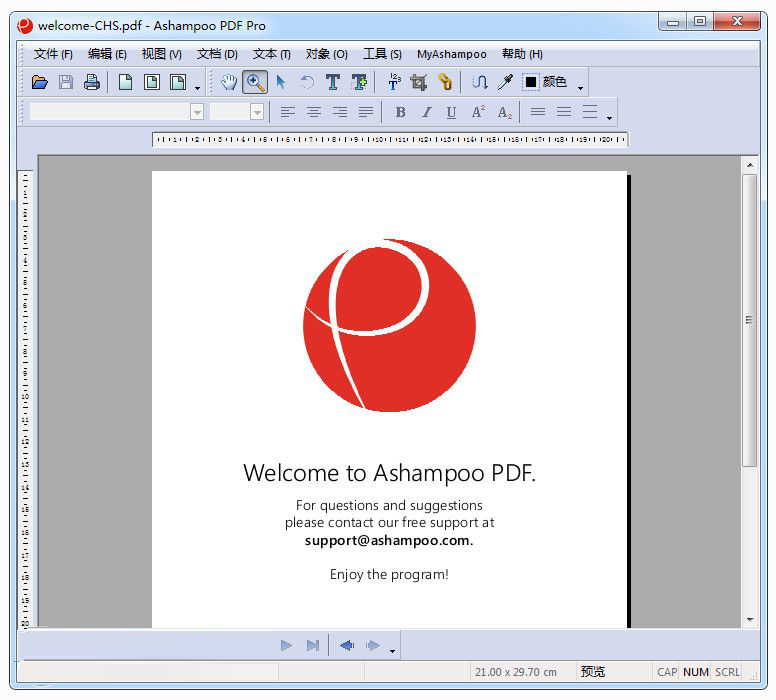
Task: Click the red Ashampoo logo in the page
Action: [x=389, y=325]
